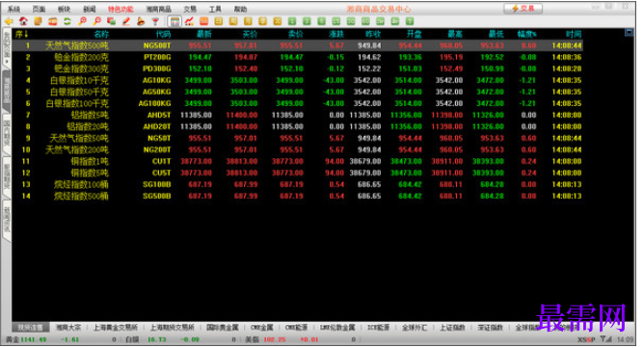Select the green 30-minute period icon
The width and height of the screenshot is (644, 348).
coord(351,21)
